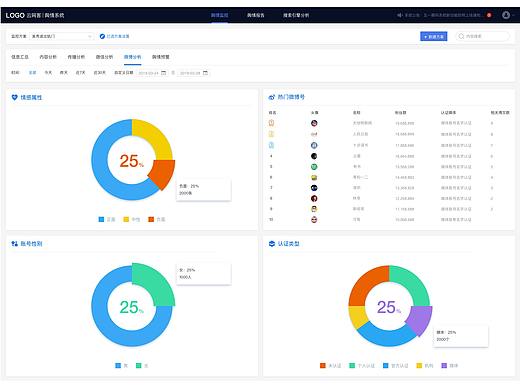Open the green avatar in rank 5 row
This screenshot has height=390, width=520.
click(x=314, y=167)
